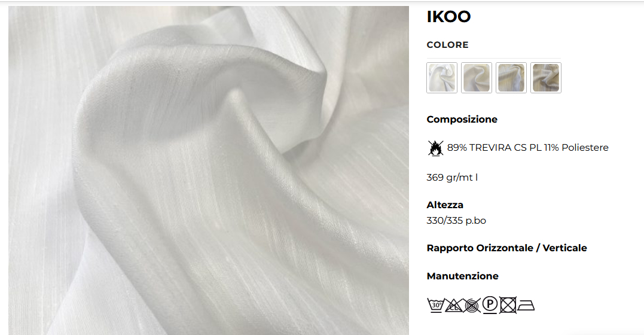Click the Manutenzione heading

tap(462, 276)
